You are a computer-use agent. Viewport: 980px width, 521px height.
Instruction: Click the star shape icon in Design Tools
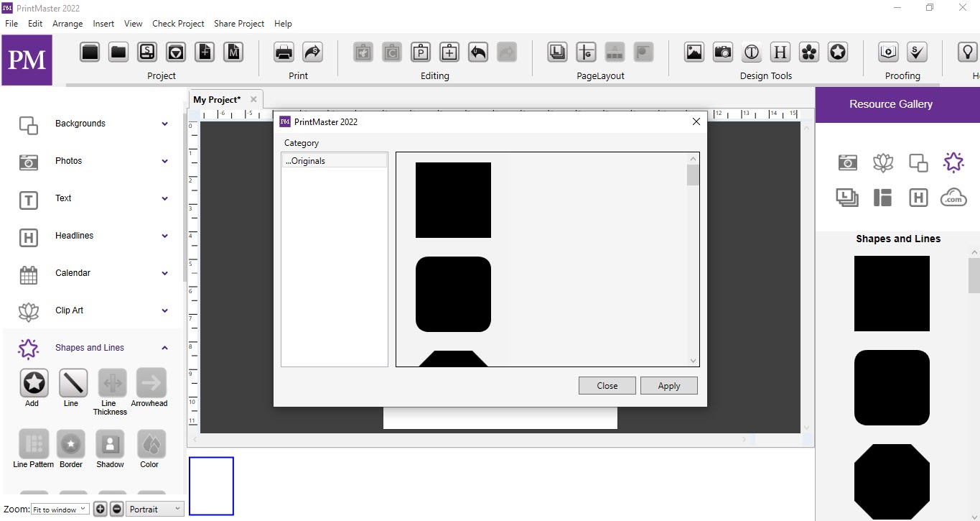pyautogui.click(x=838, y=52)
